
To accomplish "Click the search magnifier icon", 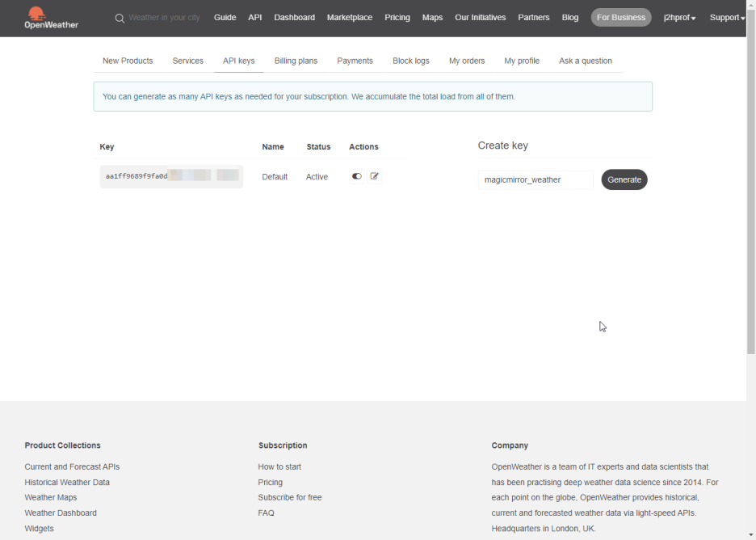I will 120,19.
